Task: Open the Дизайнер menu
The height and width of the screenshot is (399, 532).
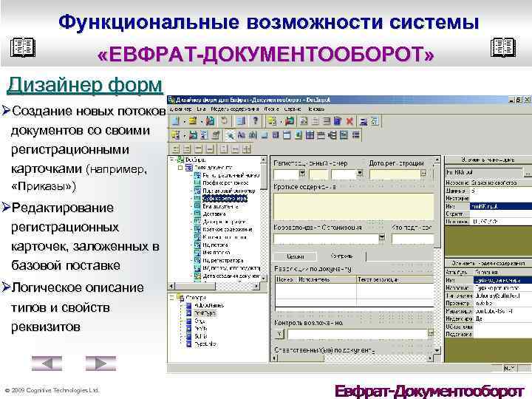Action: tap(180, 109)
